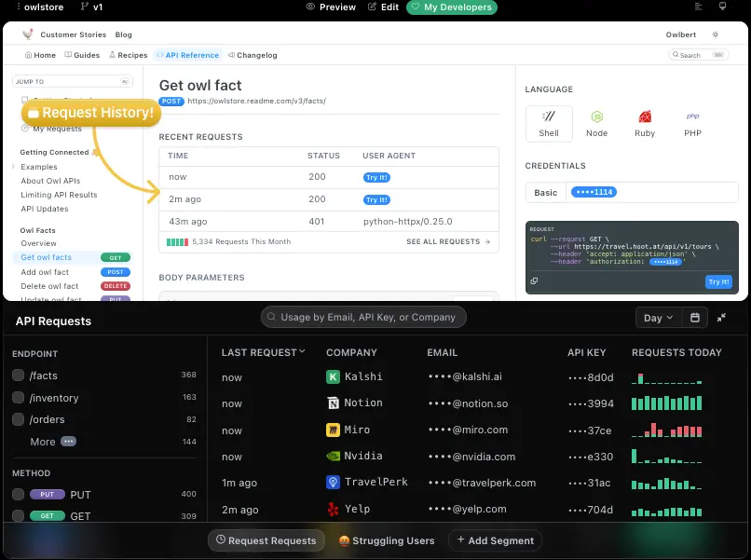
Task: Open Add owl fact in sidebar
Action: (45, 272)
